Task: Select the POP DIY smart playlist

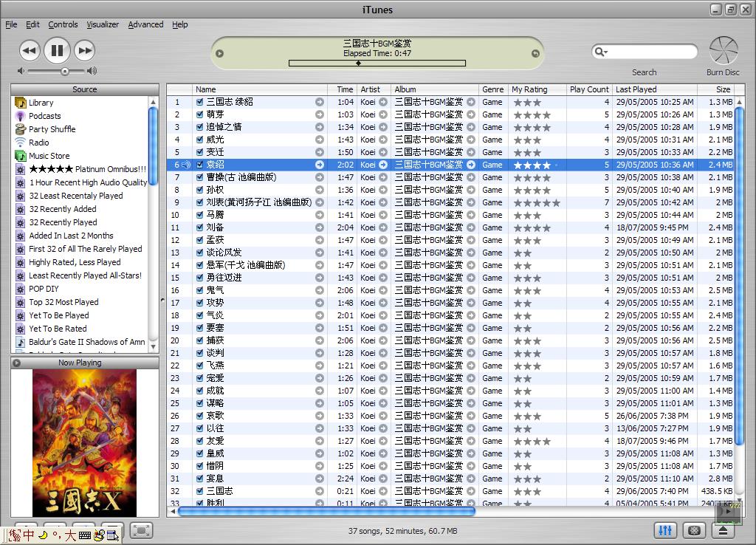Action: point(44,289)
